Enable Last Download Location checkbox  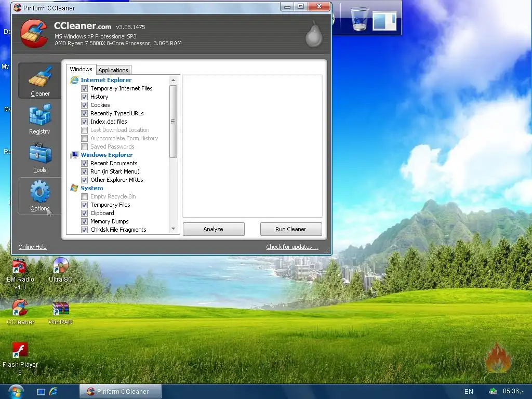[85, 130]
